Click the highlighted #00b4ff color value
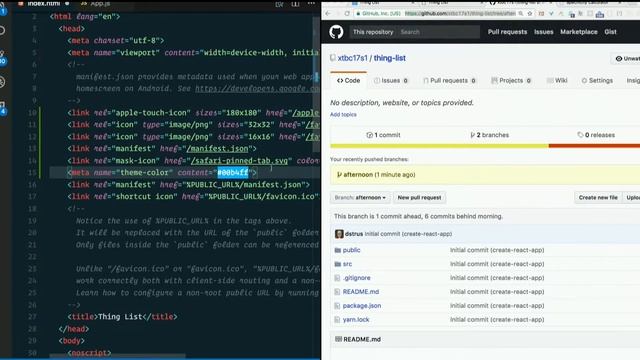 pos(233,173)
